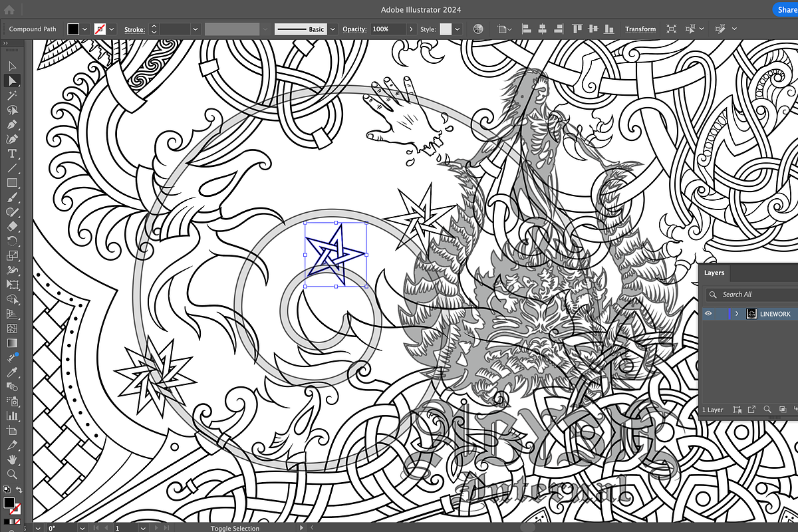
Task: Click the black fill color swatch
Action: [73, 29]
